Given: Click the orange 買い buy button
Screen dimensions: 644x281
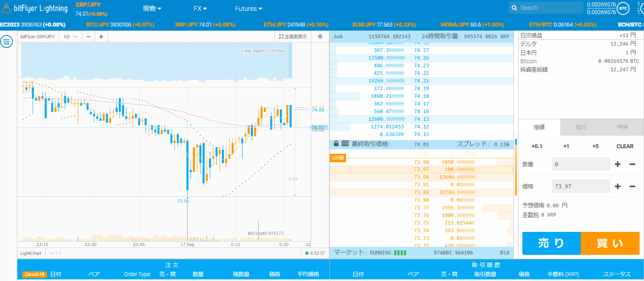Looking at the screenshot, I should coord(610,243).
